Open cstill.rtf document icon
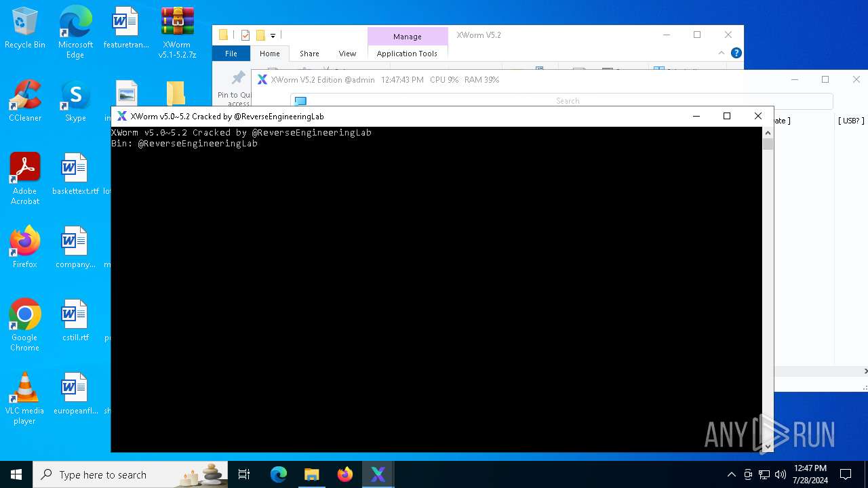 click(x=75, y=321)
